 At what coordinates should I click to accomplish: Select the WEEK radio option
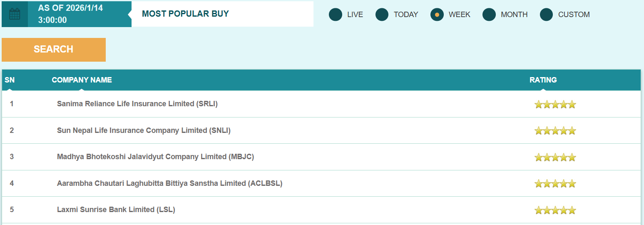[x=437, y=15]
